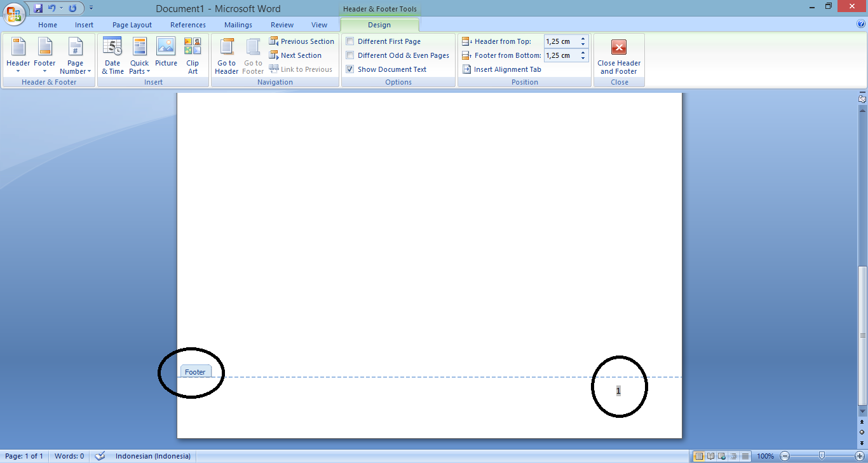The height and width of the screenshot is (463, 868).
Task: Click the Date & Time icon
Action: pyautogui.click(x=112, y=48)
